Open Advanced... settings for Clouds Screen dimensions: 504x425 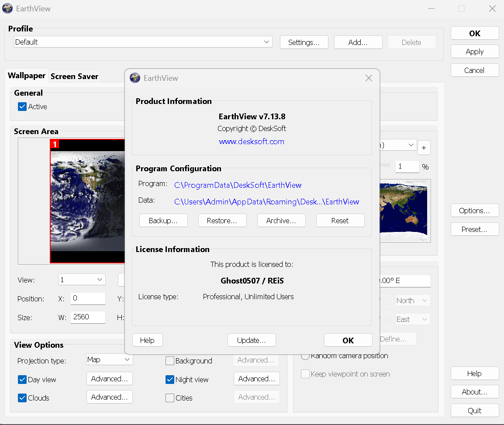110,397
